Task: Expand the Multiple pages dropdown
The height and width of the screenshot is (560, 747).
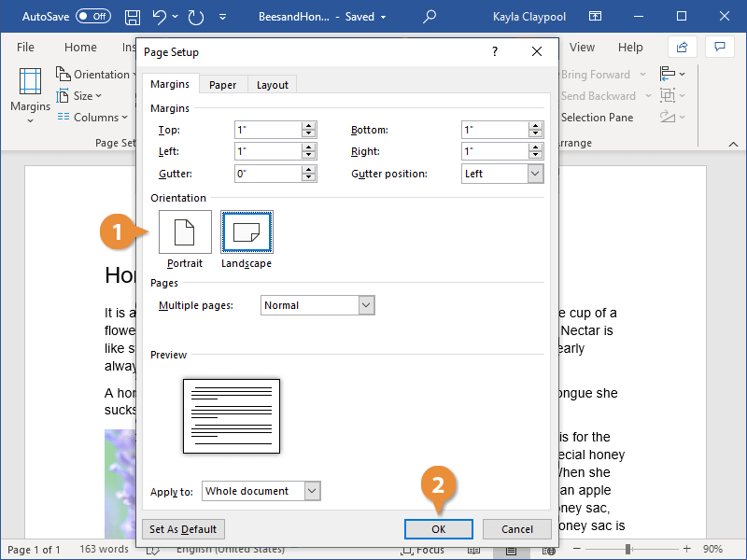Action: (366, 305)
